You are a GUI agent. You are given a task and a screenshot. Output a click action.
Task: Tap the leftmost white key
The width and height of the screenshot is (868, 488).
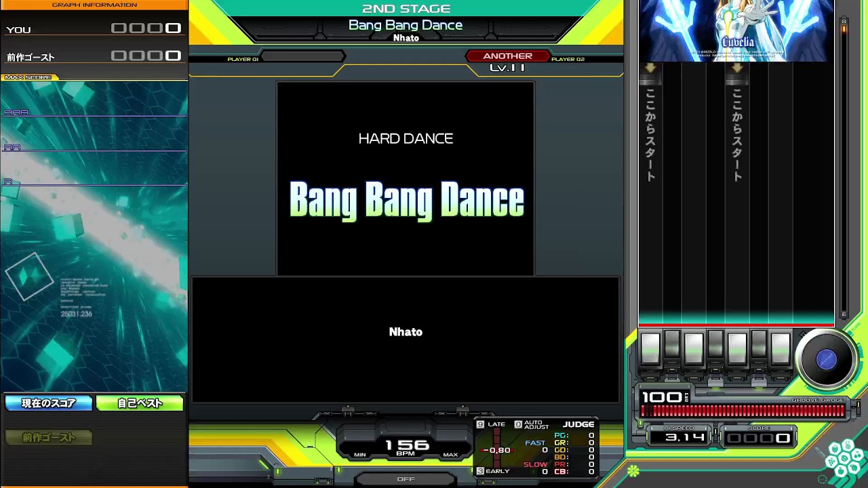coord(650,349)
